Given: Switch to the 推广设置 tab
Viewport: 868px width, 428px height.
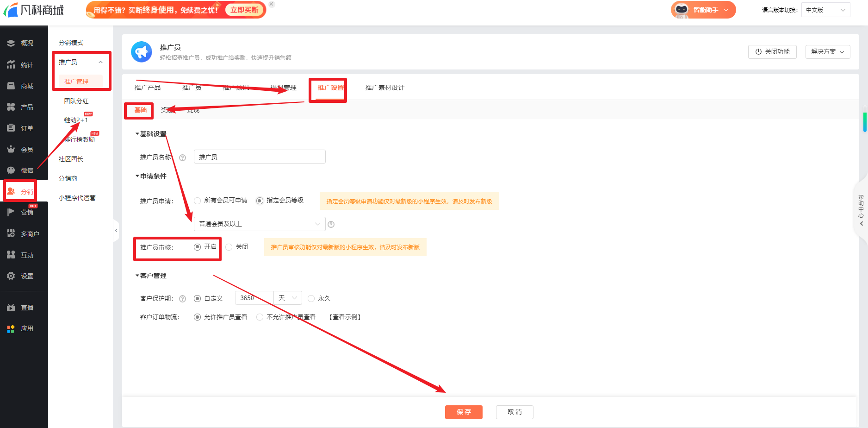Looking at the screenshot, I should point(331,88).
